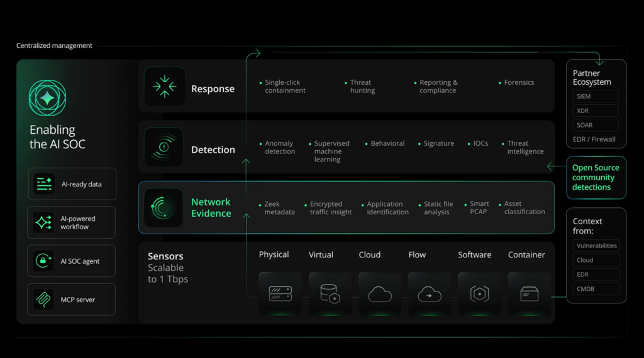Select SIEM in Partner Ecosystem

pos(596,96)
